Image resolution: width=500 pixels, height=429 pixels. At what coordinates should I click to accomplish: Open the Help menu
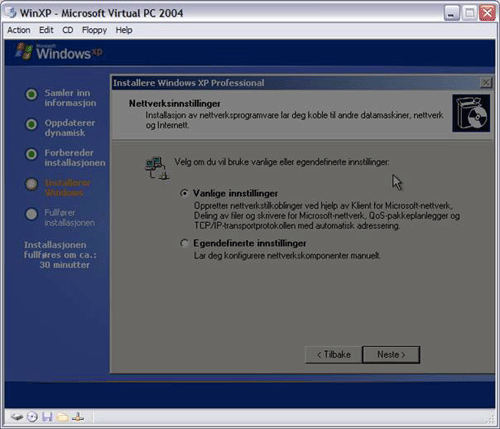[x=124, y=30]
